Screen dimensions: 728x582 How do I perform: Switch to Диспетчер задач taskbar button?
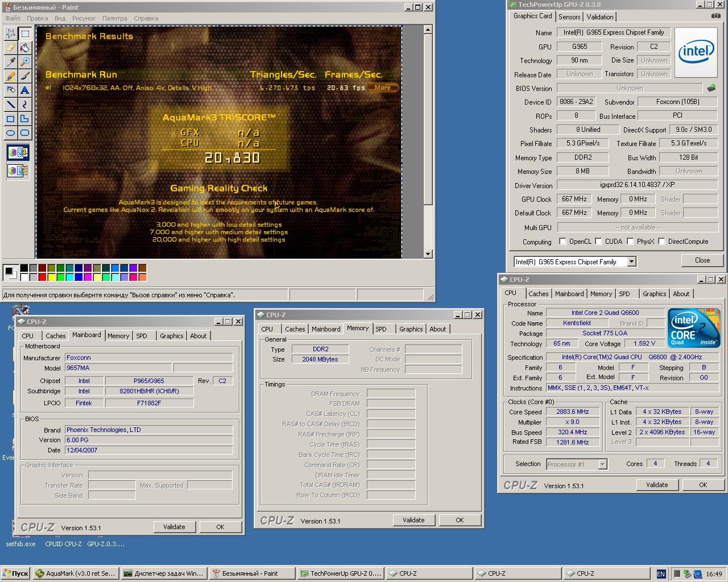[164, 573]
